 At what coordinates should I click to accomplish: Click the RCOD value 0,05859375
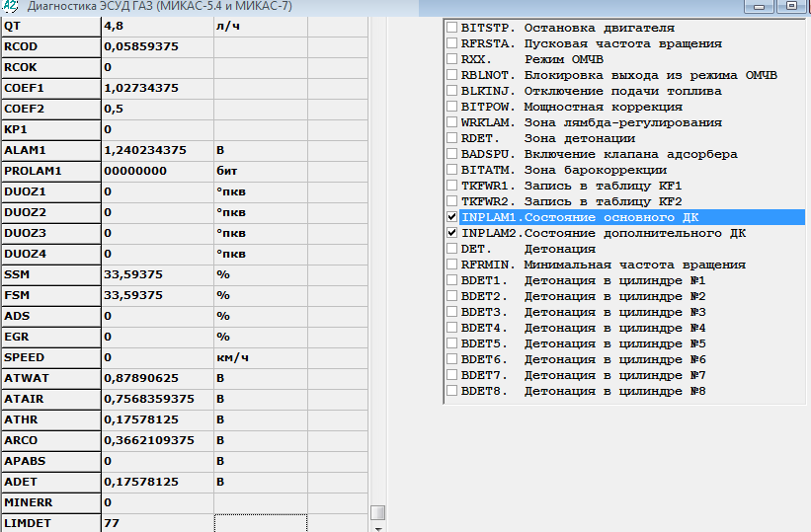pos(157,46)
